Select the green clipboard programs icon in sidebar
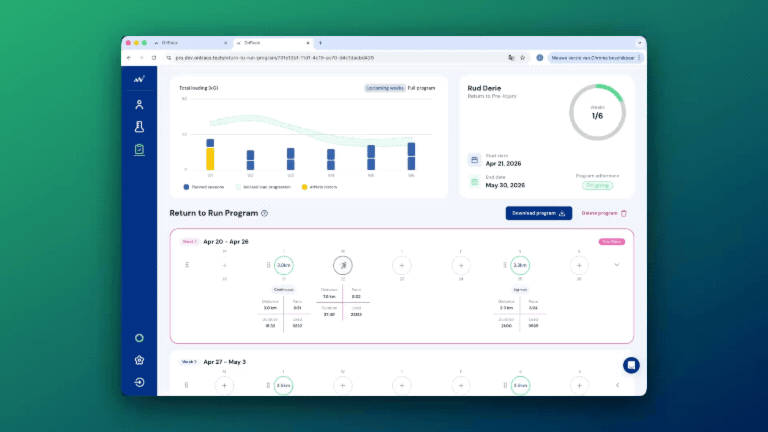The height and width of the screenshot is (432, 768). 139,149
